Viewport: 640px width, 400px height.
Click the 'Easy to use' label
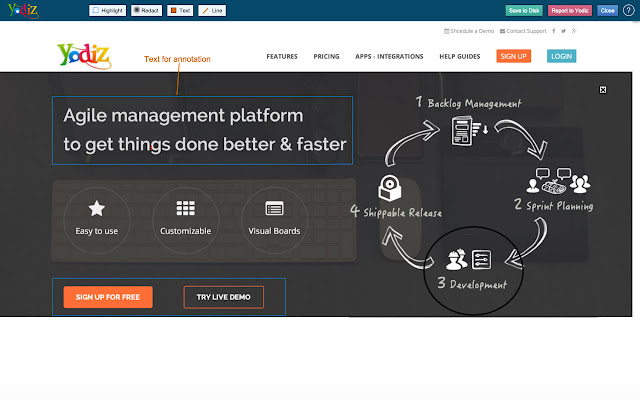[x=97, y=231]
